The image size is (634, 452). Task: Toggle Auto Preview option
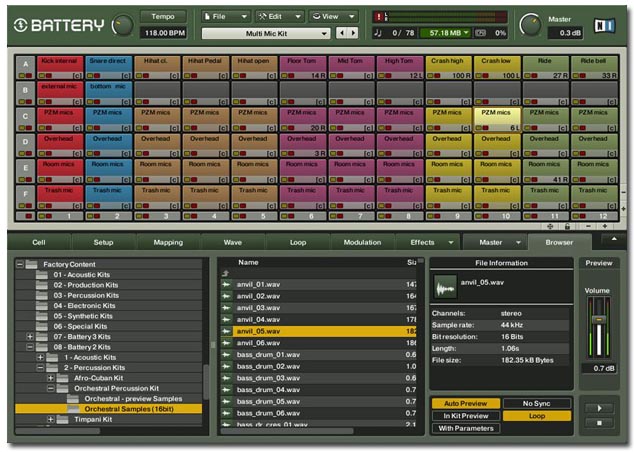click(x=466, y=403)
